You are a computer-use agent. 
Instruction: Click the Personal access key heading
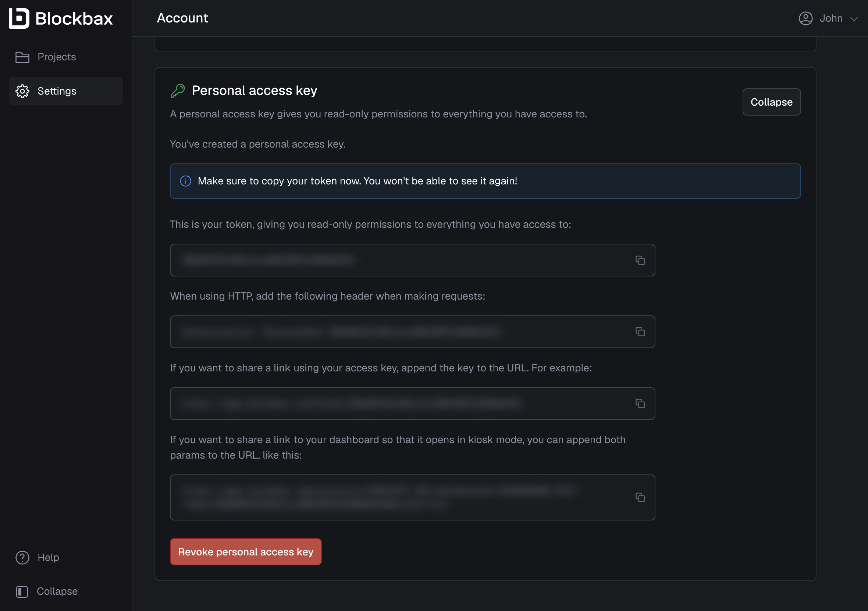coord(254,91)
